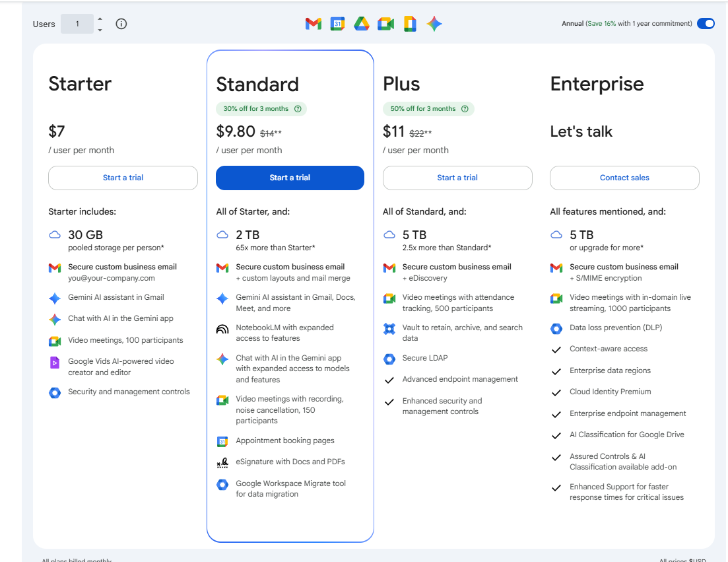The image size is (728, 562).
Task: Click the Meet icon beside in-domain live streaming
Action: coord(556,299)
